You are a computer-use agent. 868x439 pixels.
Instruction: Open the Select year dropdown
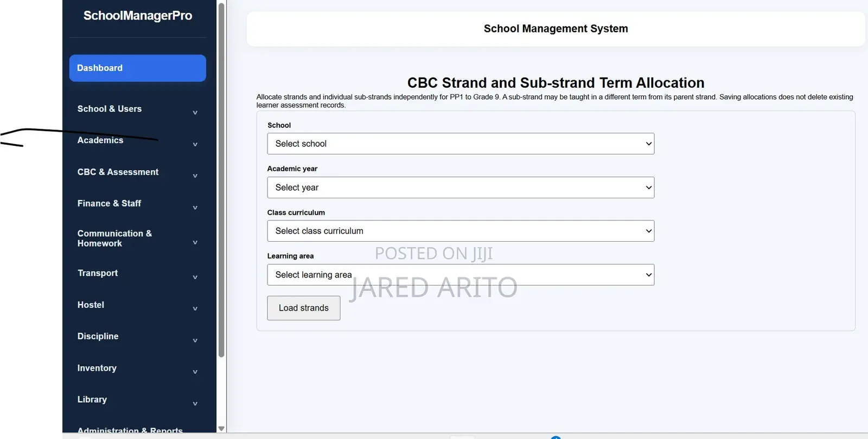[461, 188]
